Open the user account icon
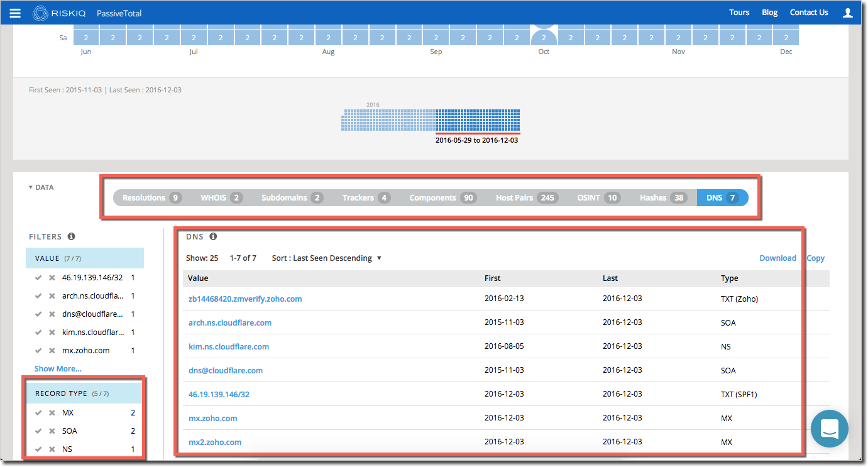This screenshot has width=868, height=467. coord(848,13)
